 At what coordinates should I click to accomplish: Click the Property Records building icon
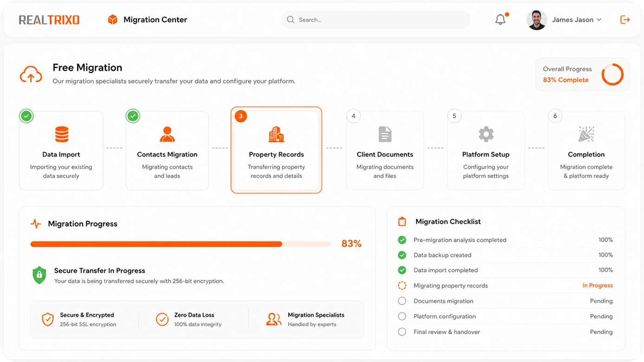(x=276, y=134)
